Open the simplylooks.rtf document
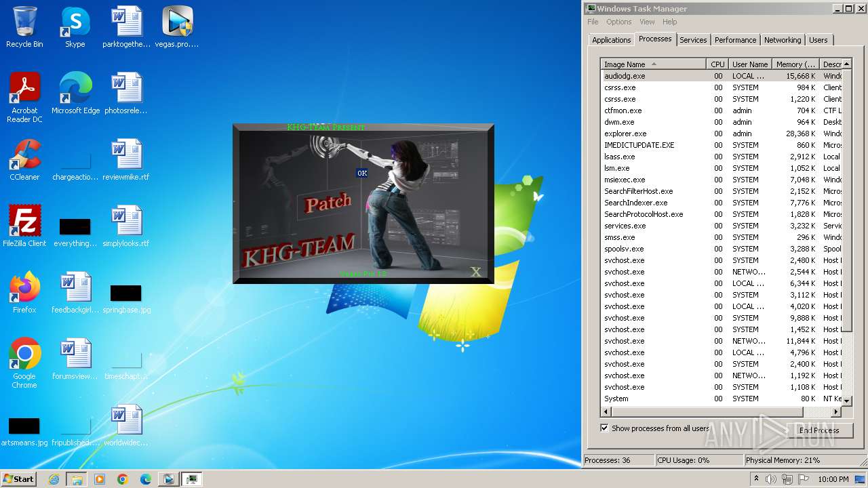868x488 pixels. coord(126,226)
